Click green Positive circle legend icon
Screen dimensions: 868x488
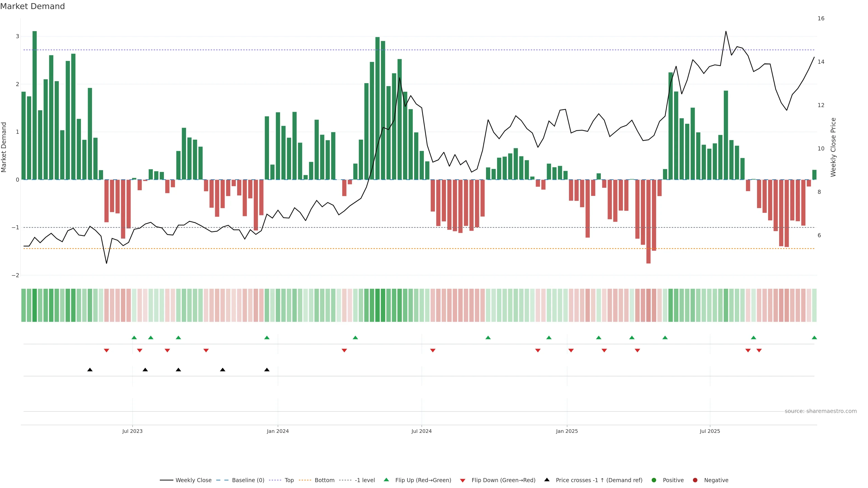654,480
